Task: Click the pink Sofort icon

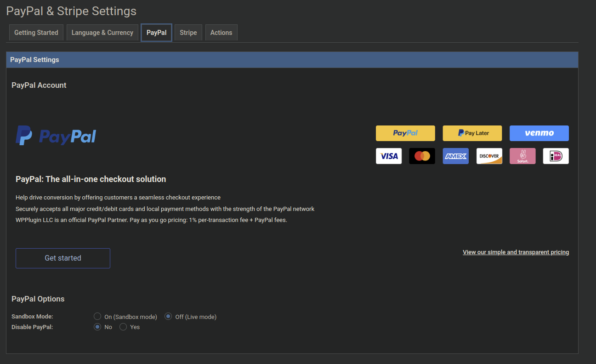Action: point(522,156)
